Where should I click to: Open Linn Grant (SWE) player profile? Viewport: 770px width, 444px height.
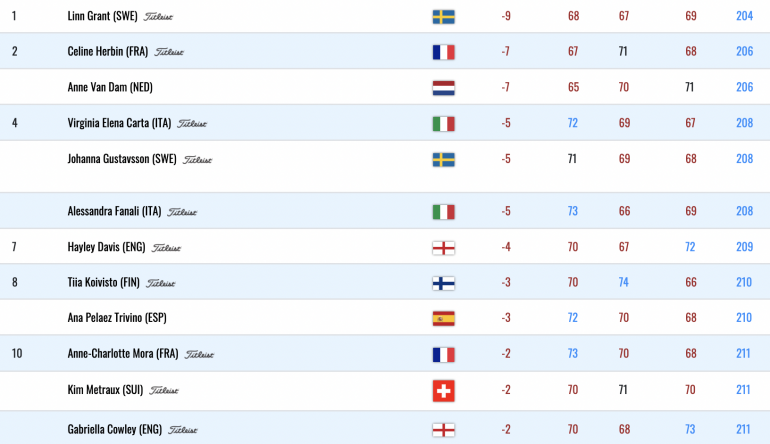click(103, 16)
